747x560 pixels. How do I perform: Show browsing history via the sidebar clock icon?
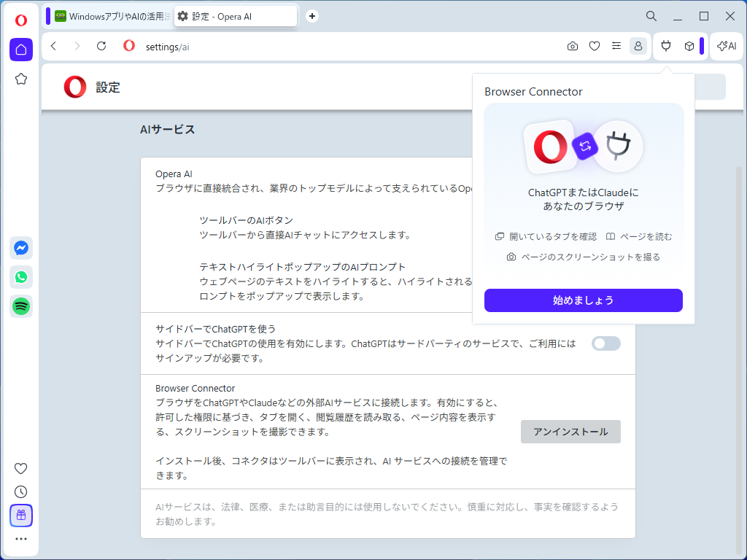tap(20, 491)
